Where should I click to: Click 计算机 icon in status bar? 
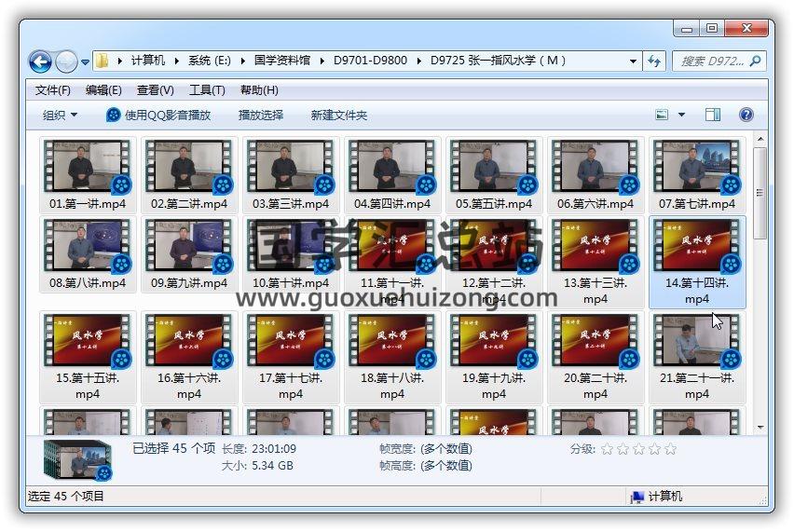[x=637, y=497]
